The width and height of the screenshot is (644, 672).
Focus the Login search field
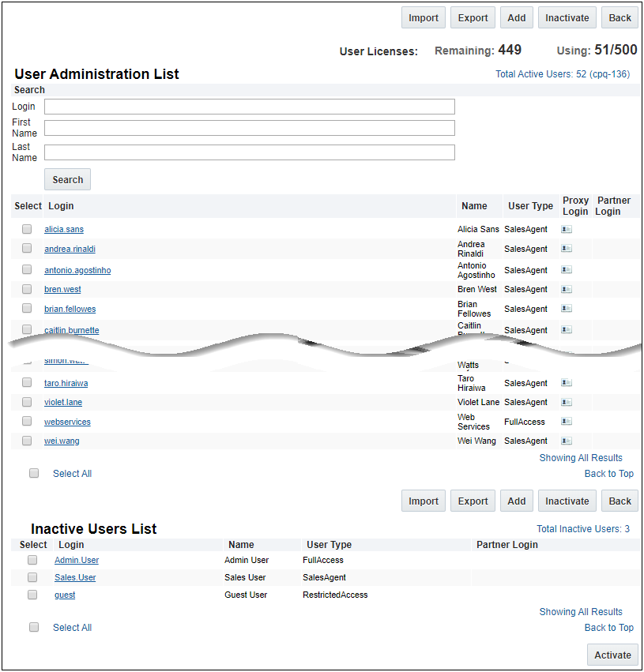pos(250,107)
